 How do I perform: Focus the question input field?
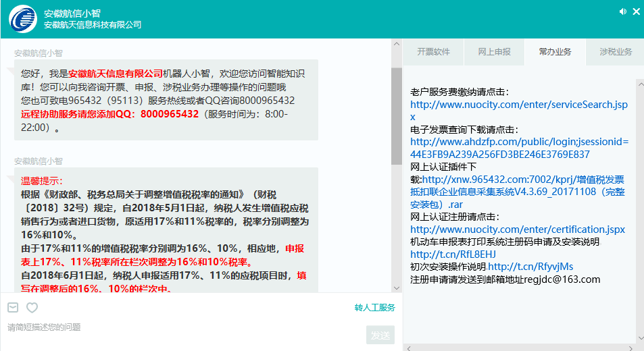click(182, 327)
